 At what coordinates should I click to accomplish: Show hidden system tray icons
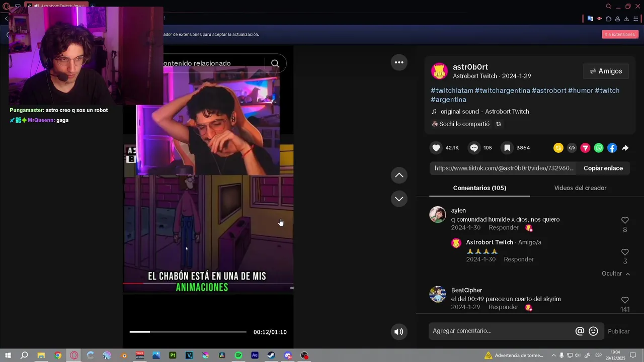[x=553, y=355]
